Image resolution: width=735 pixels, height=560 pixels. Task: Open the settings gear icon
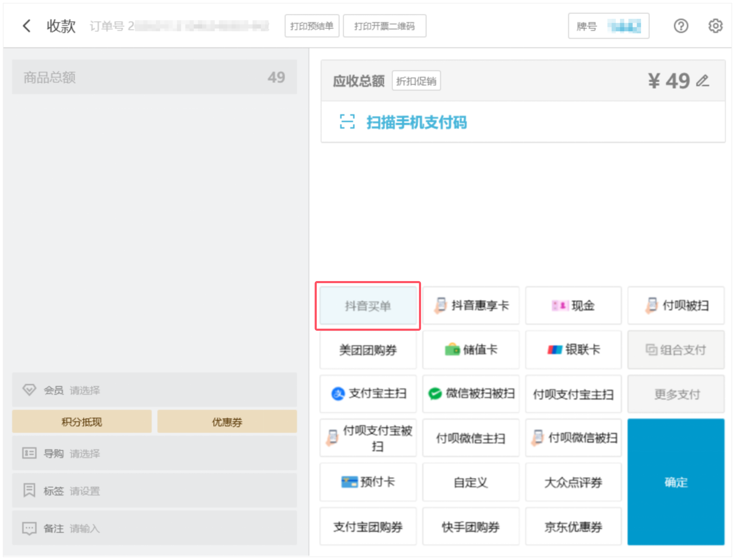click(x=715, y=26)
